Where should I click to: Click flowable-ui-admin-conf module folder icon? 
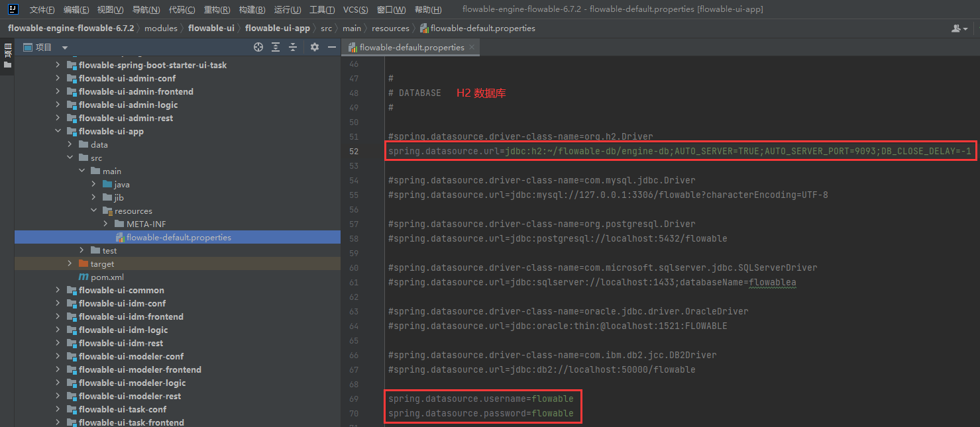pos(72,78)
